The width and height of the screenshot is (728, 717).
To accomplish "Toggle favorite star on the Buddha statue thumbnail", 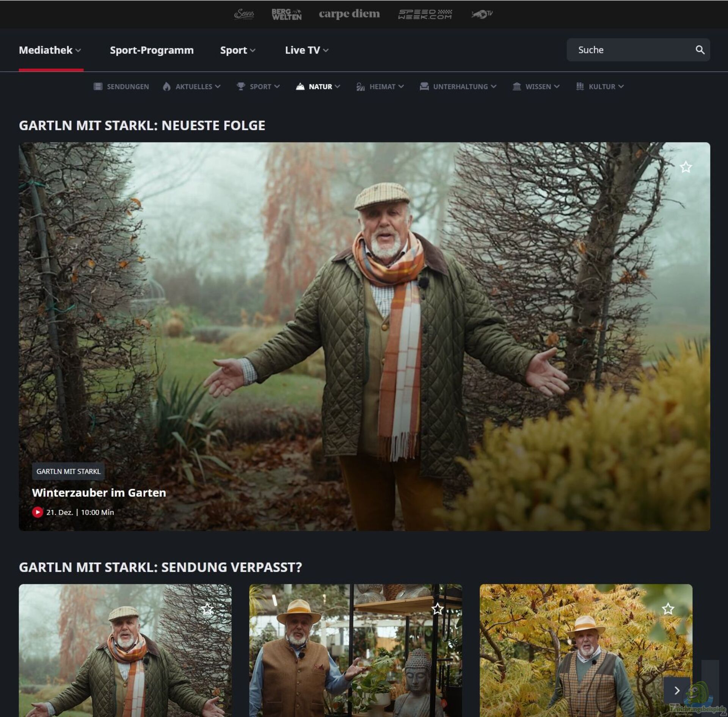I will point(437,609).
